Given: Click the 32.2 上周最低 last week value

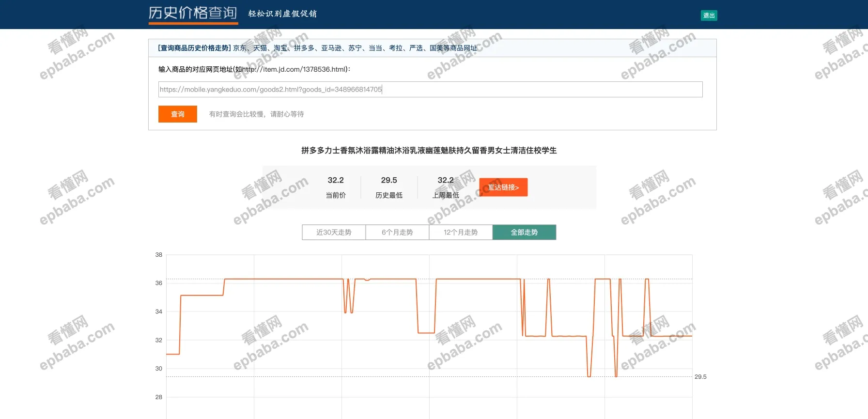Looking at the screenshot, I should point(446,180).
